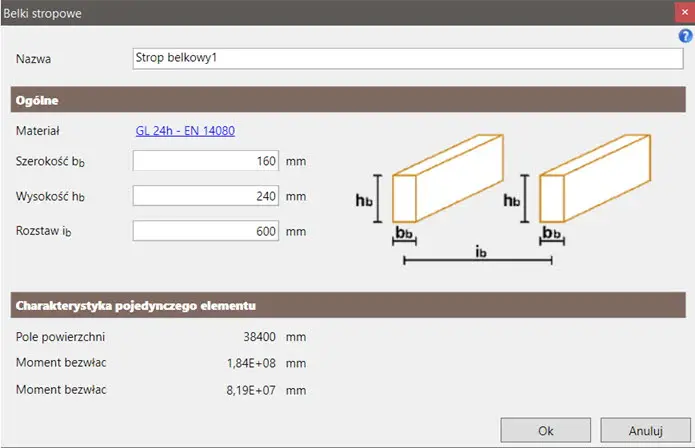Open the blue help question mark icon
Image resolution: width=695 pixels, height=448 pixels.
(x=685, y=35)
